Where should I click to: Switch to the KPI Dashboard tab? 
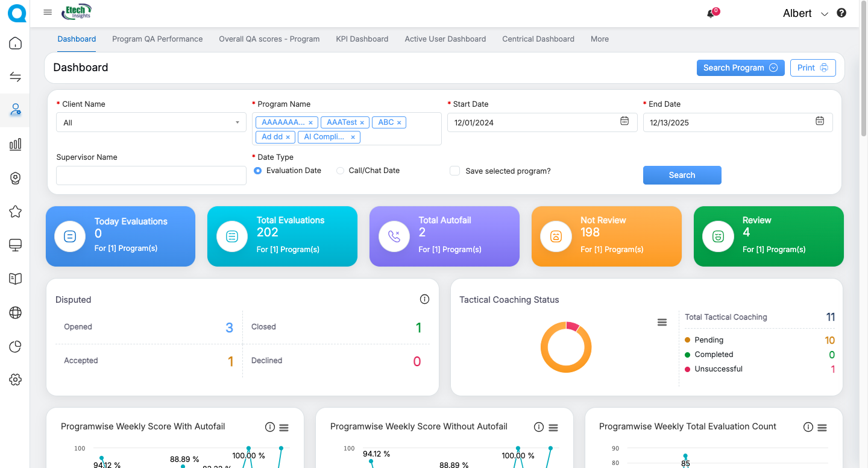point(362,39)
